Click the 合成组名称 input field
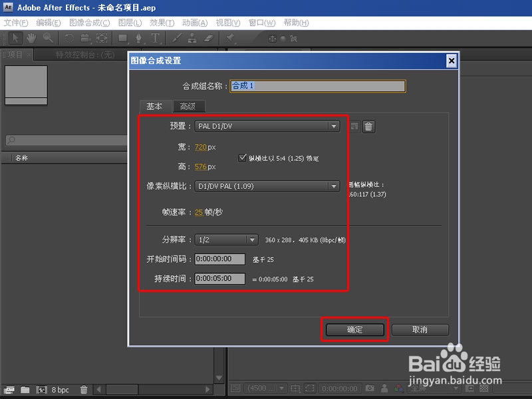Screen dimensions: 532x399 tap(318, 86)
